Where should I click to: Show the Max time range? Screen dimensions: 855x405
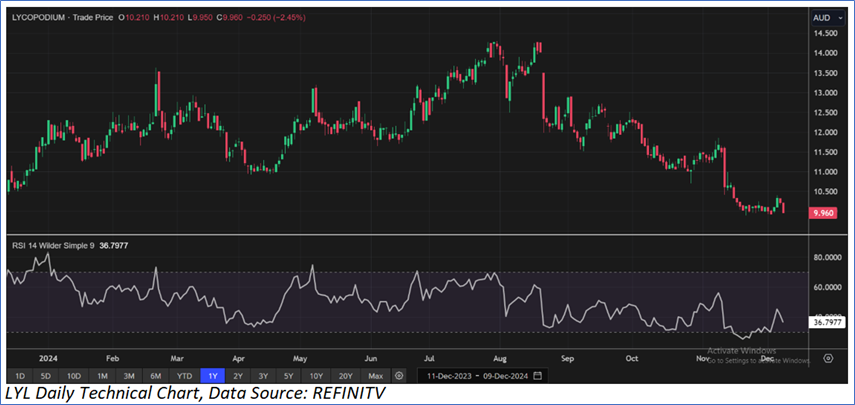coord(375,375)
